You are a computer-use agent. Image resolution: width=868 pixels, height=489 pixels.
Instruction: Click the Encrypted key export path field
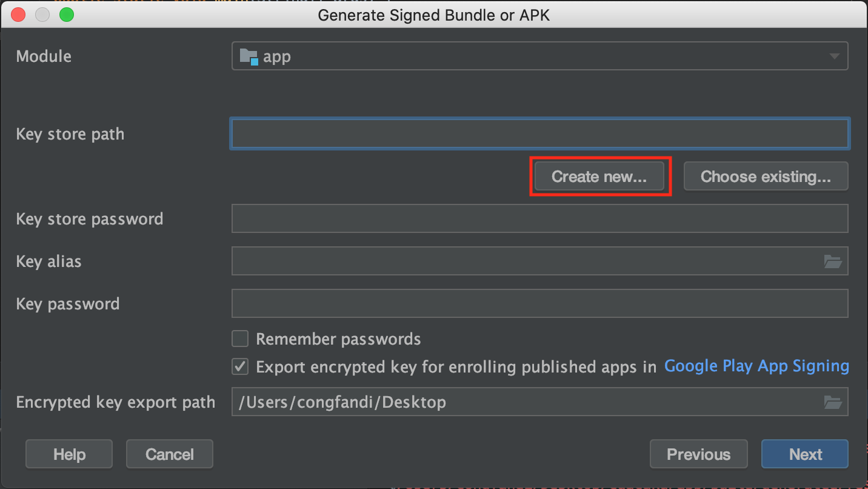tap(524, 402)
